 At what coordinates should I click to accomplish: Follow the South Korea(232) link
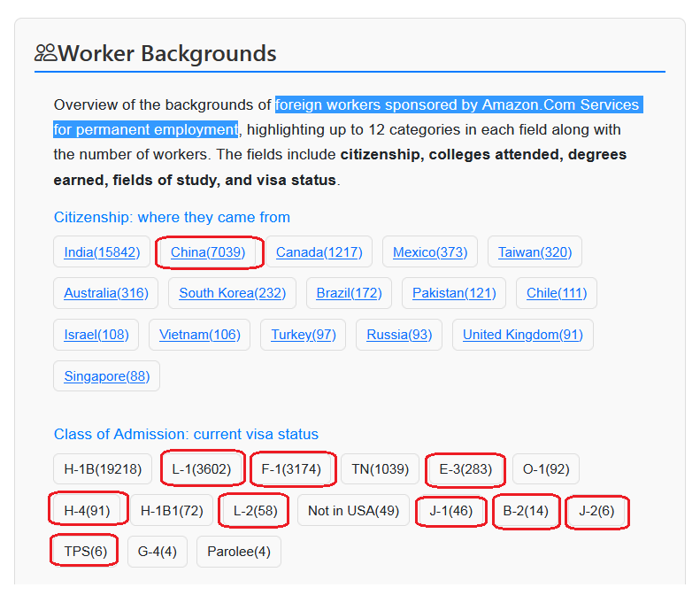pyautogui.click(x=233, y=293)
